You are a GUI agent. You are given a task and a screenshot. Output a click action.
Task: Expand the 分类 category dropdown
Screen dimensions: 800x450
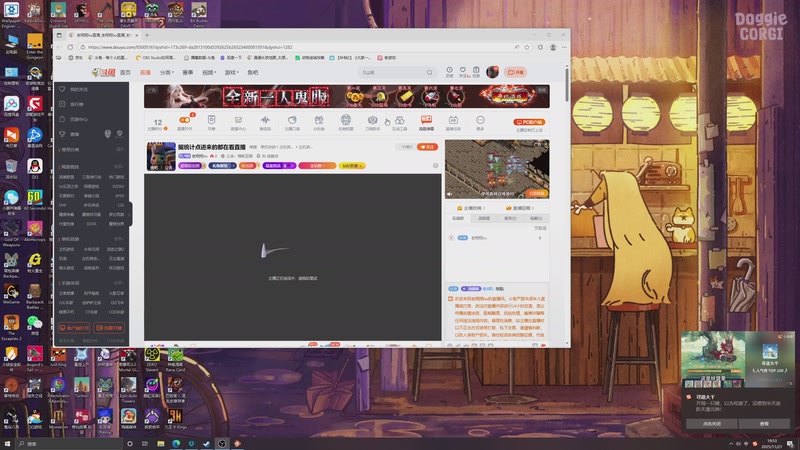[x=167, y=72]
